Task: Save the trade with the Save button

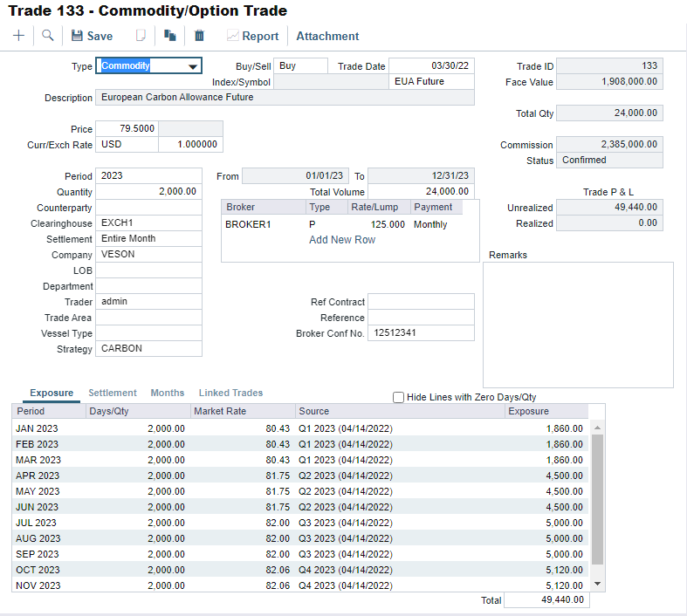Action: click(x=92, y=36)
